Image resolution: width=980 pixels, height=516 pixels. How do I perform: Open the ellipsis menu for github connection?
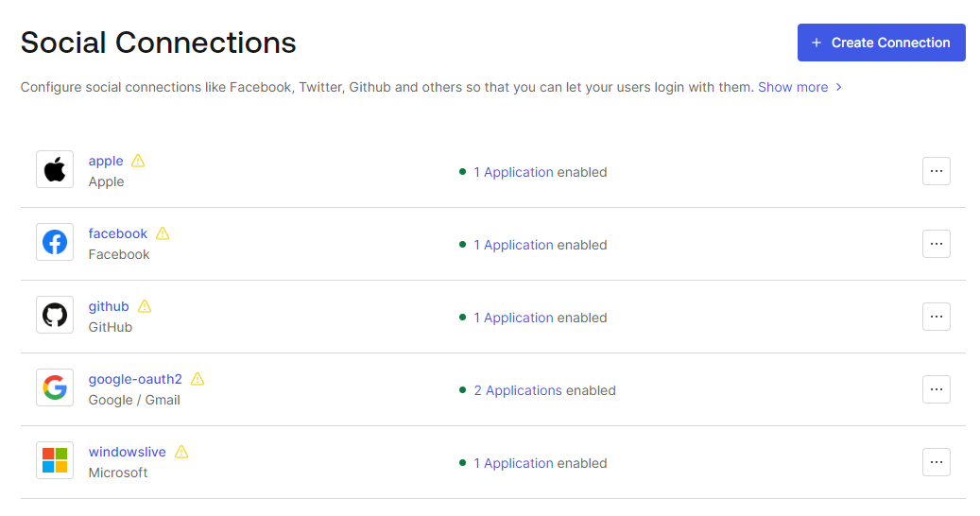point(937,317)
